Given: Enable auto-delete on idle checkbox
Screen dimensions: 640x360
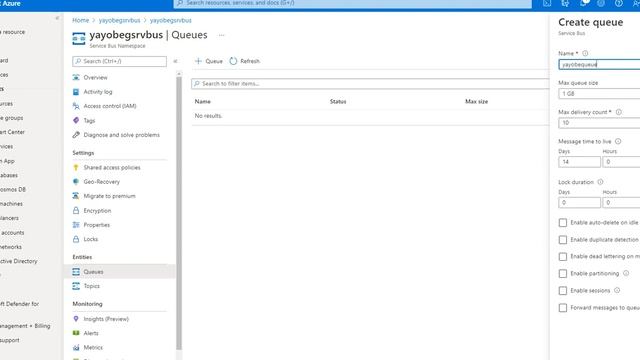Looking at the screenshot, I should [x=563, y=222].
